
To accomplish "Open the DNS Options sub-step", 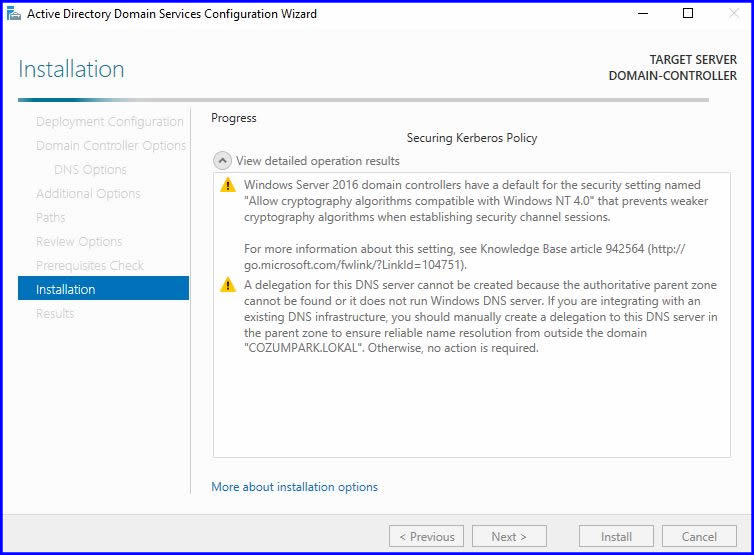I will tap(90, 170).
